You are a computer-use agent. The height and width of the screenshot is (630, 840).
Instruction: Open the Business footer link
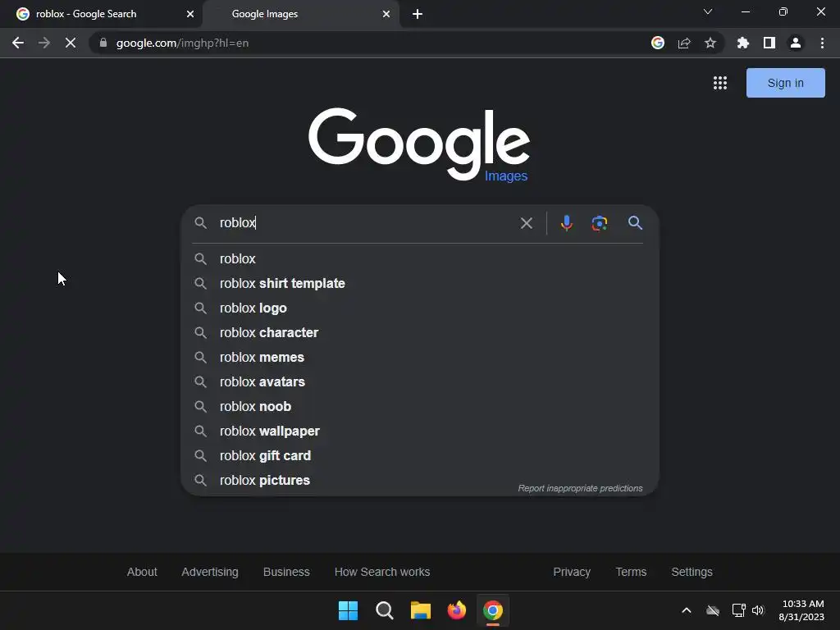coord(286,572)
